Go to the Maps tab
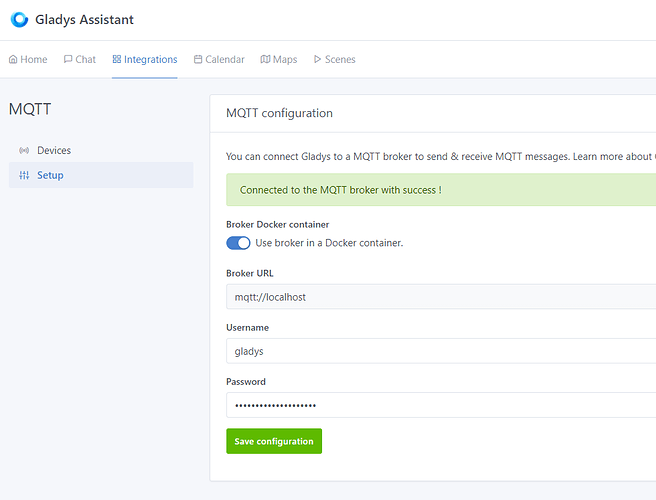656x500 pixels. click(x=279, y=59)
